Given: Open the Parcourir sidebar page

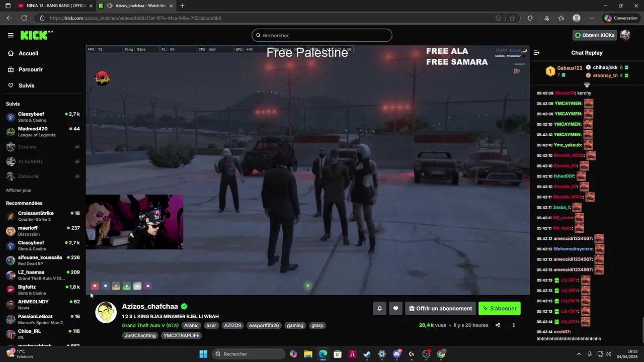Looking at the screenshot, I should (x=30, y=69).
